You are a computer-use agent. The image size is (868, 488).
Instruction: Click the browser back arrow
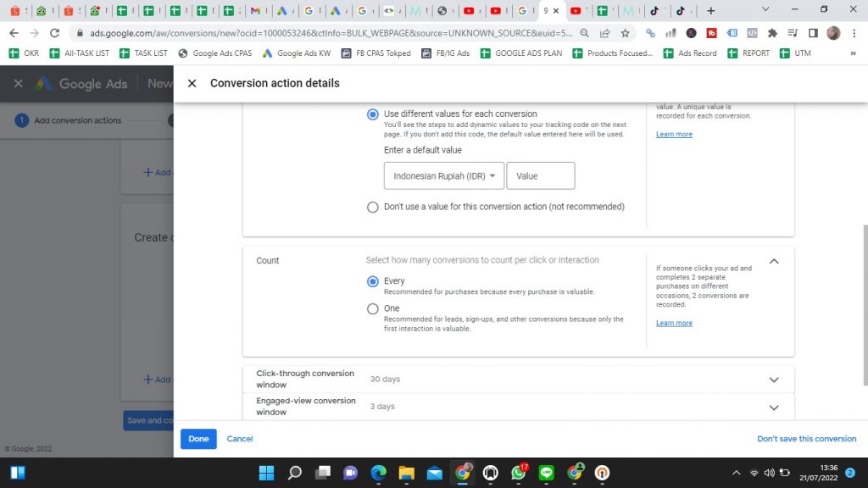click(x=13, y=33)
